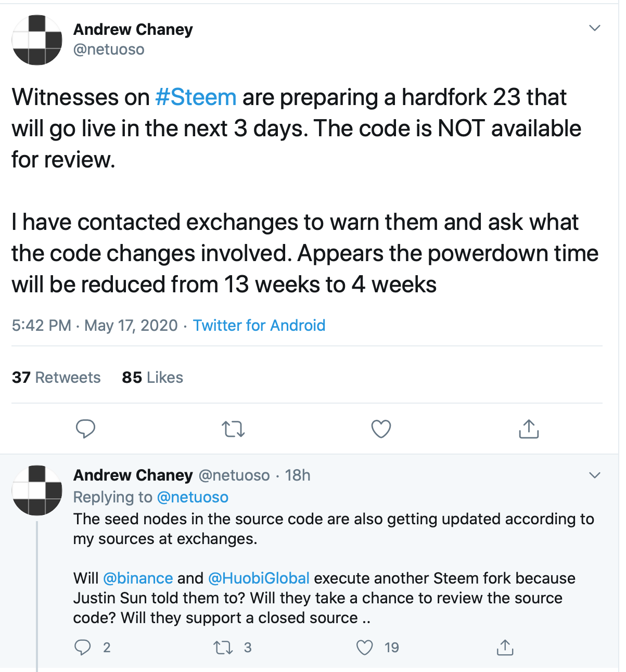Like the reply tweet showing 19 likes
Screen dimensions: 626x672
[x=365, y=648]
